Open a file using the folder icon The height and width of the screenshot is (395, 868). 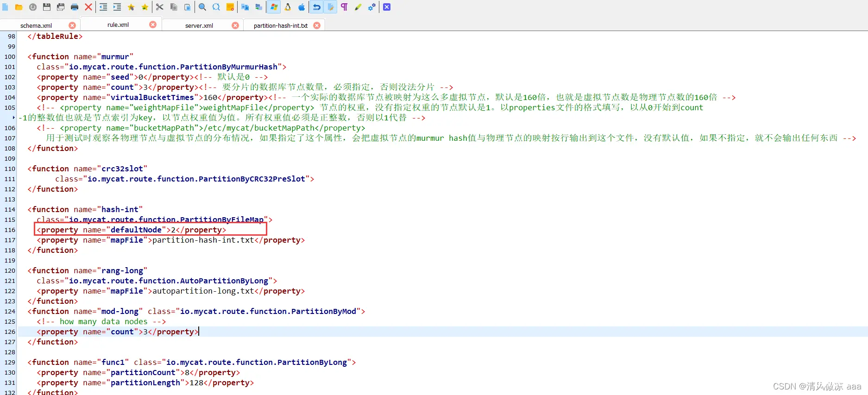[x=19, y=7]
